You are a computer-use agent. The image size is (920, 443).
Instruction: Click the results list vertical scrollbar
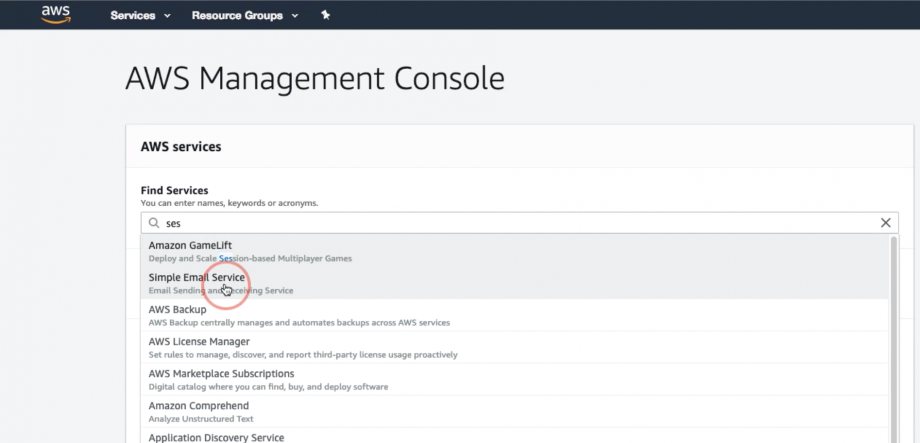tap(892, 330)
